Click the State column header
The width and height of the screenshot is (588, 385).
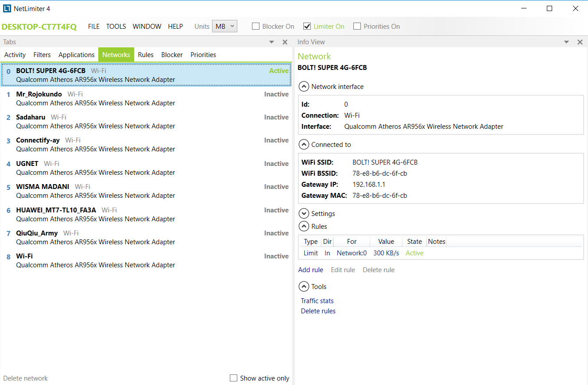click(x=414, y=242)
